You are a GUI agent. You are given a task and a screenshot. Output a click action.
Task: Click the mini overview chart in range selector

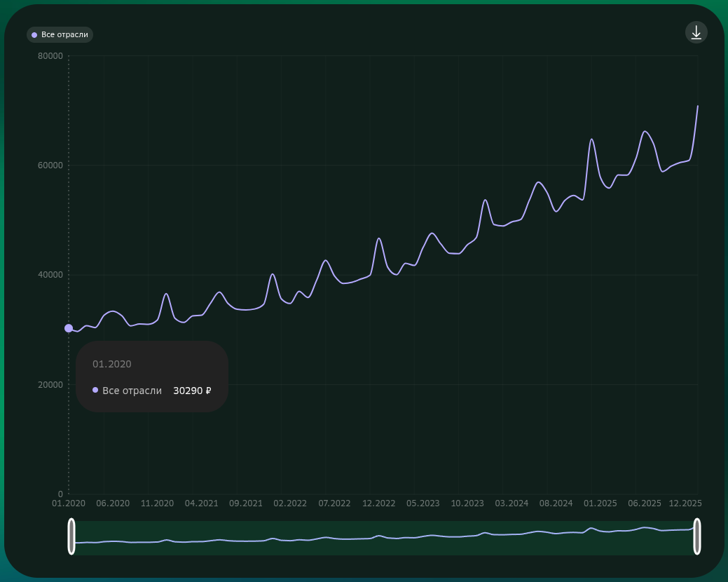384,538
